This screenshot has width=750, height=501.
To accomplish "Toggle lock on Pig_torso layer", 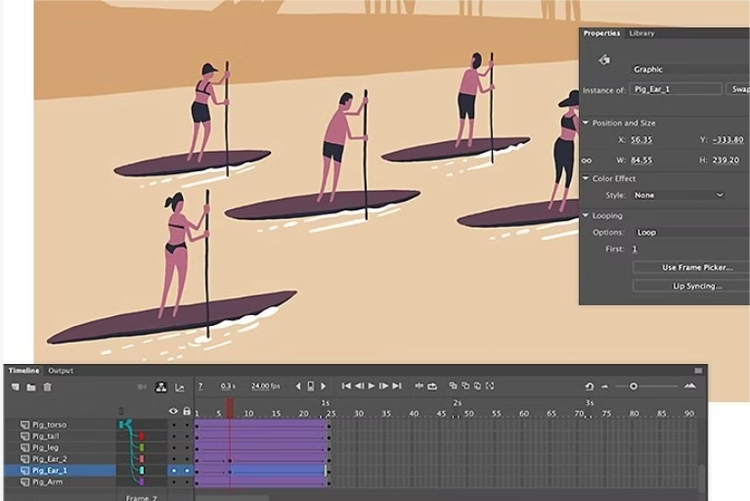I will pyautogui.click(x=186, y=425).
